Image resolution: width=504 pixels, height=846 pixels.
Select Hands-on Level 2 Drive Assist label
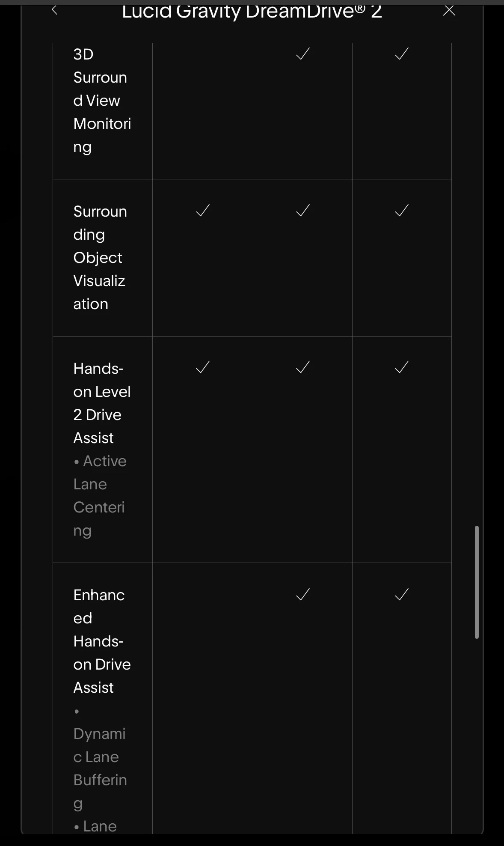click(x=102, y=403)
